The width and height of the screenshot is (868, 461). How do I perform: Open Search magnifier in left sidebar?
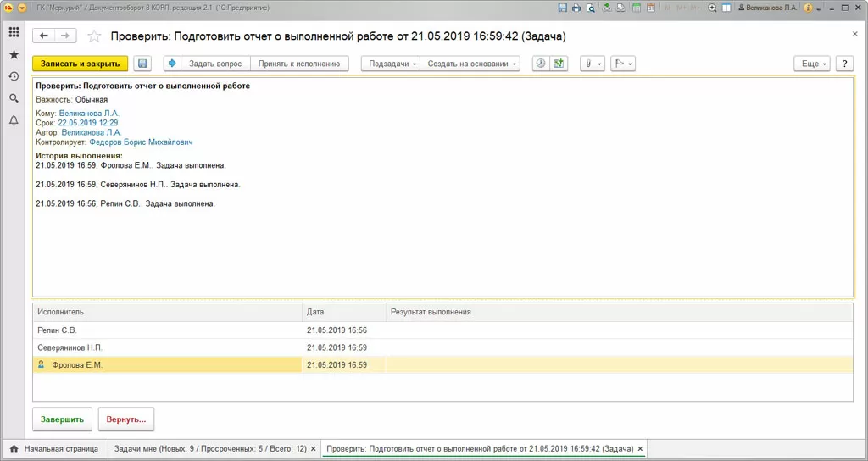[14, 98]
